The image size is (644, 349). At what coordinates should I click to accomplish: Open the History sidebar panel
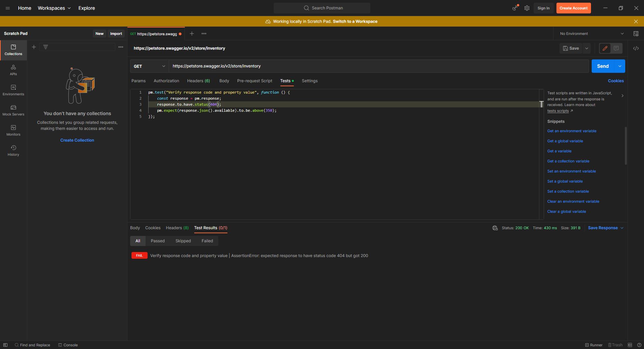coord(13,151)
